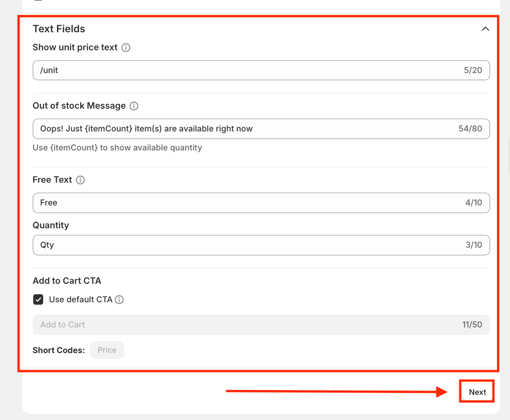The width and height of the screenshot is (510, 420).
Task: Click info icon beside Use default CTA
Action: click(120, 299)
